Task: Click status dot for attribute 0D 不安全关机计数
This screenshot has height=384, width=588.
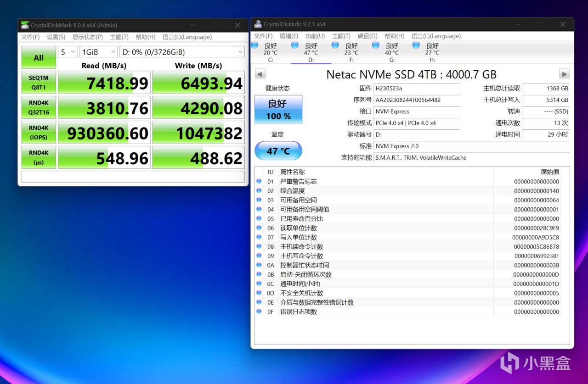Action: pos(259,293)
